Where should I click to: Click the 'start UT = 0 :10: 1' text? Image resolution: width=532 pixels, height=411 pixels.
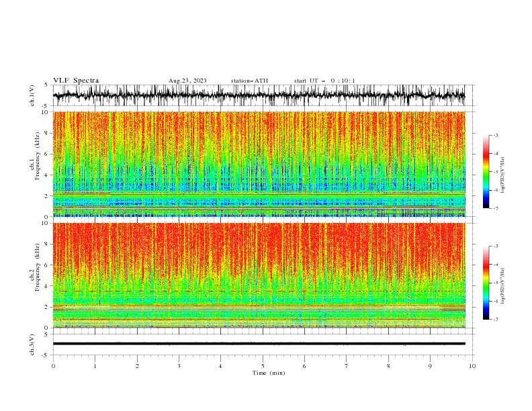[x=324, y=81]
